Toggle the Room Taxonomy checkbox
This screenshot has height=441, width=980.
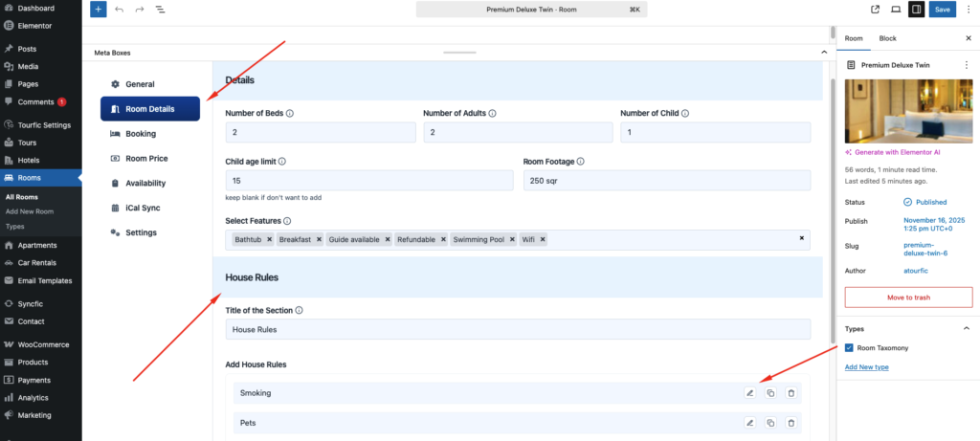[x=849, y=349]
